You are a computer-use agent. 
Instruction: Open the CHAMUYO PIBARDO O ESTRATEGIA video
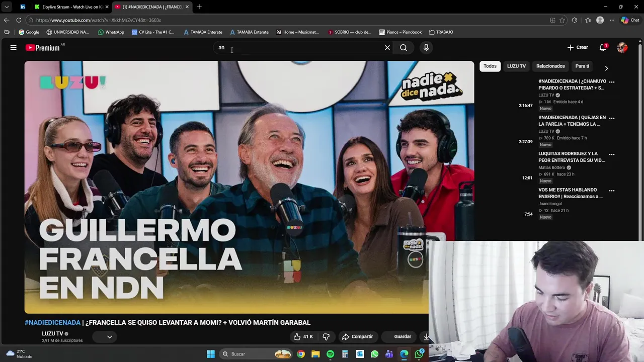click(x=572, y=84)
